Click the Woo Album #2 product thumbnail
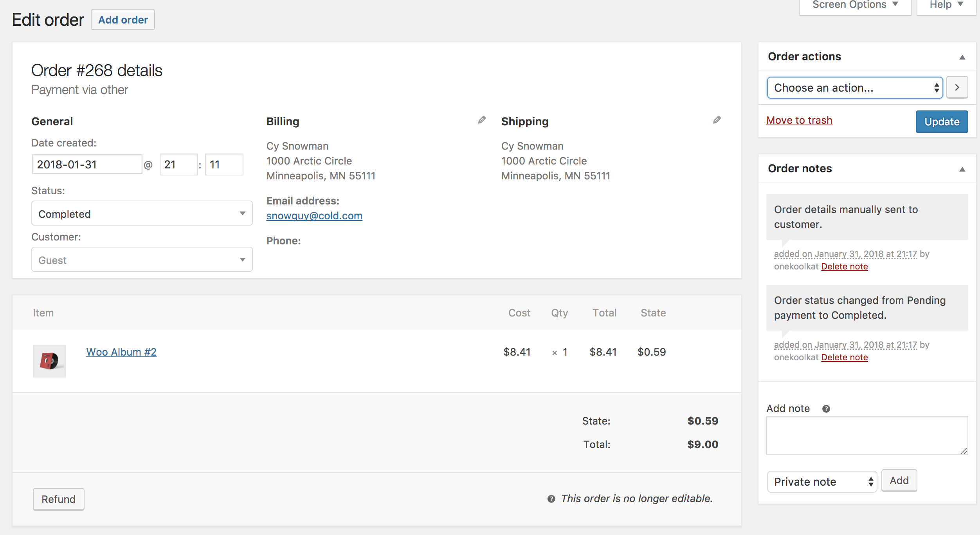 click(49, 360)
